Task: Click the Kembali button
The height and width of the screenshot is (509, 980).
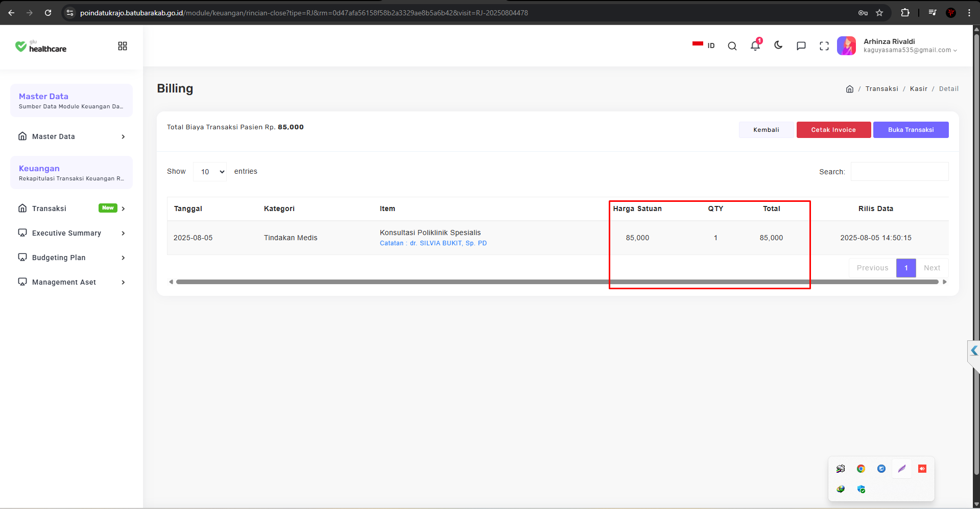Action: tap(766, 130)
